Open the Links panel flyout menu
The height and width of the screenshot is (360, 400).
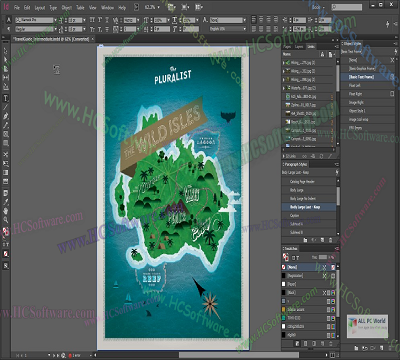tap(336, 47)
